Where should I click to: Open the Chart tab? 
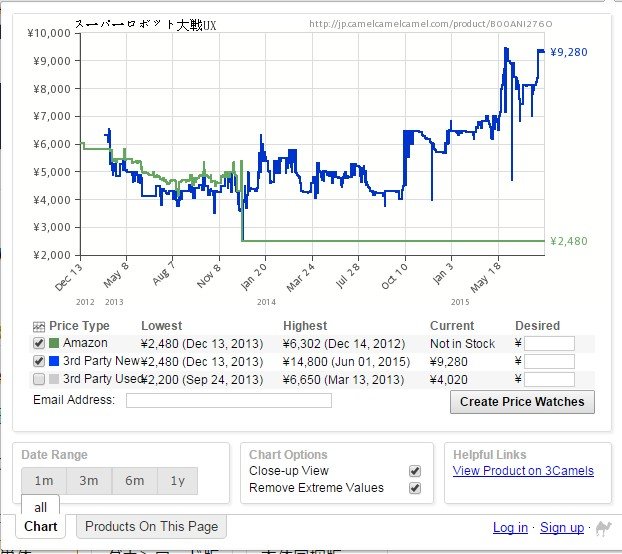41,527
